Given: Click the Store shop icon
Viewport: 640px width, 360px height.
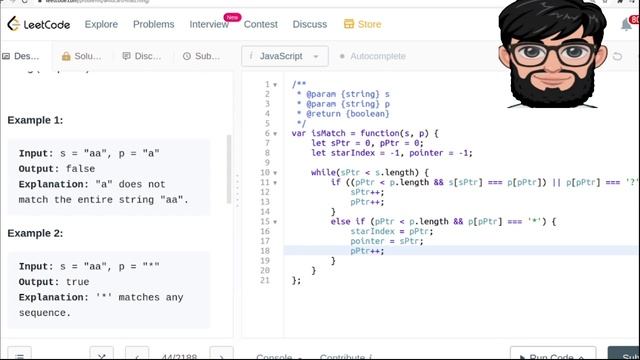Looking at the screenshot, I should click(349, 24).
